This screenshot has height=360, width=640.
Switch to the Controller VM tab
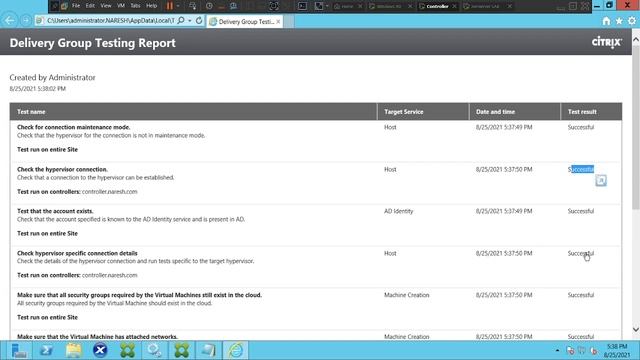437,6
